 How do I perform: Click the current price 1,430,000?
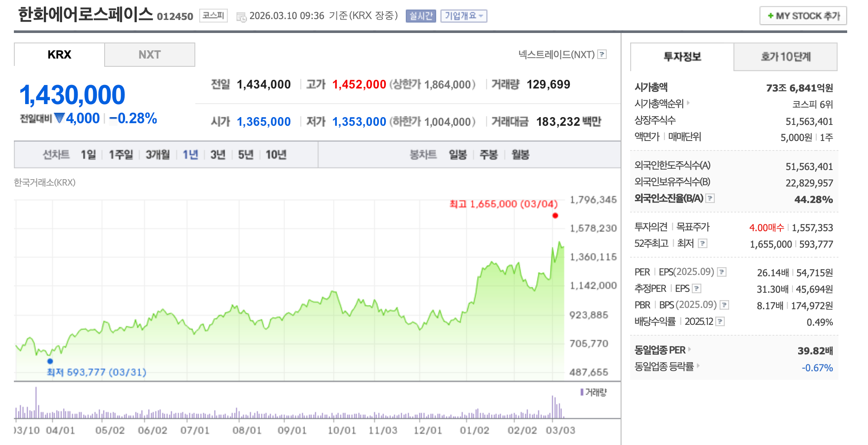[x=72, y=95]
